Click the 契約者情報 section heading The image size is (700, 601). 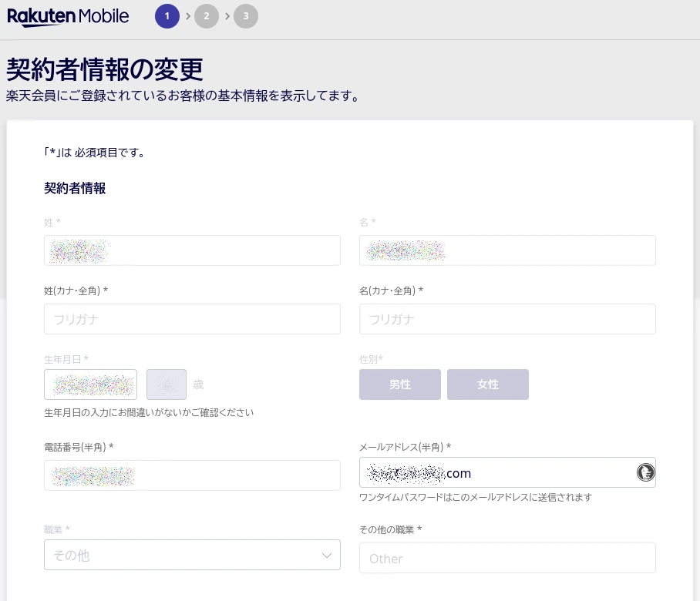pyautogui.click(x=75, y=188)
